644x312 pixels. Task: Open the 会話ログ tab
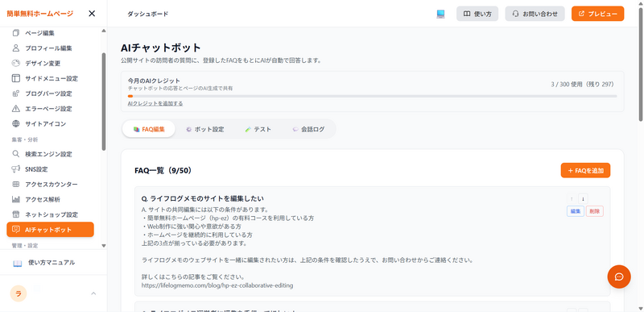pyautogui.click(x=308, y=129)
